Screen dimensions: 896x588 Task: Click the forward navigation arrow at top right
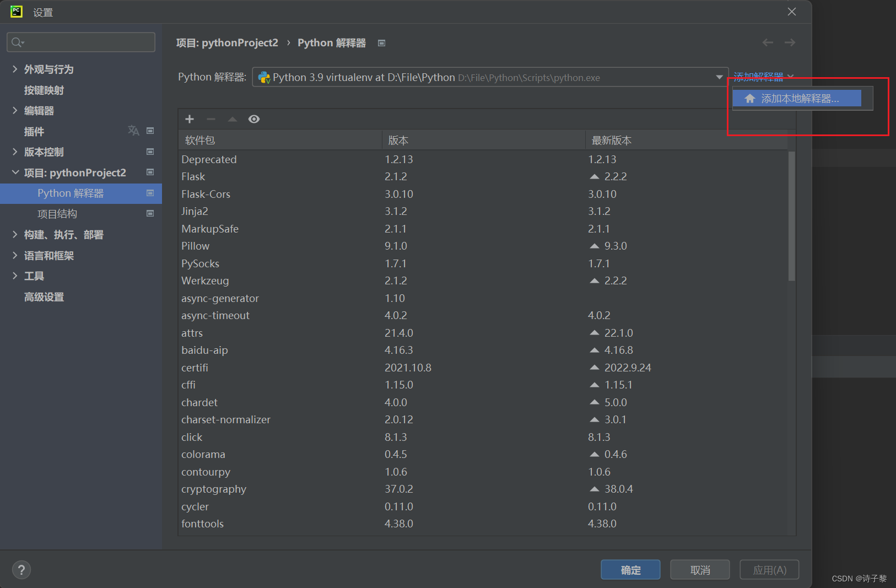pos(790,42)
